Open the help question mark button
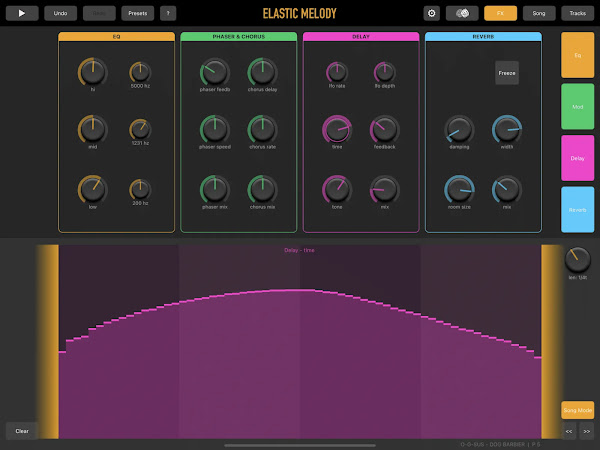 pyautogui.click(x=168, y=13)
